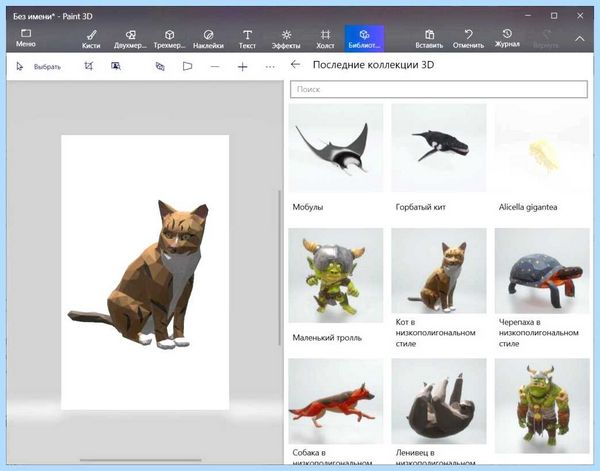Zoom in with the plus button
The height and width of the screenshot is (471, 600).
click(243, 67)
